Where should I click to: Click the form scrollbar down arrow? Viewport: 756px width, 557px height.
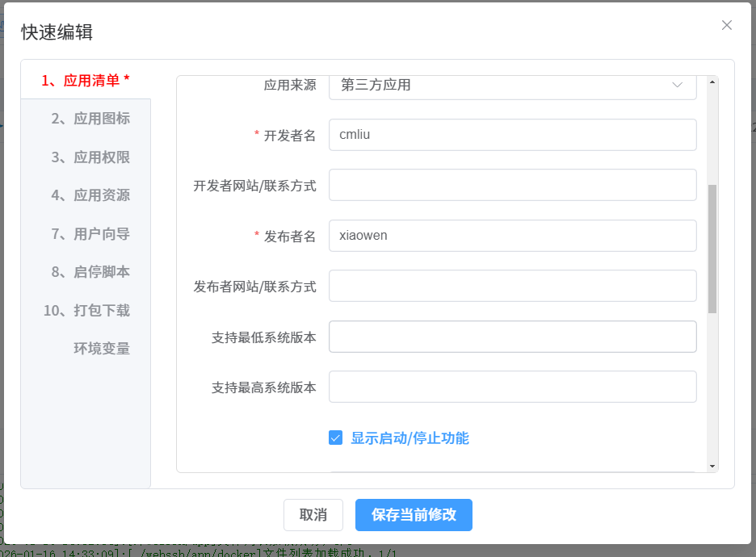click(712, 466)
